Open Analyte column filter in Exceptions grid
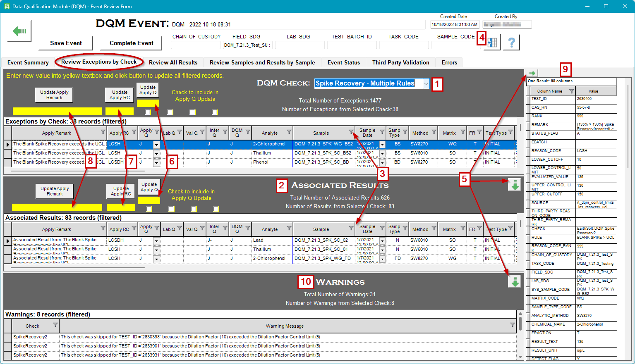Viewport: 635px width, 364px height. (289, 132)
